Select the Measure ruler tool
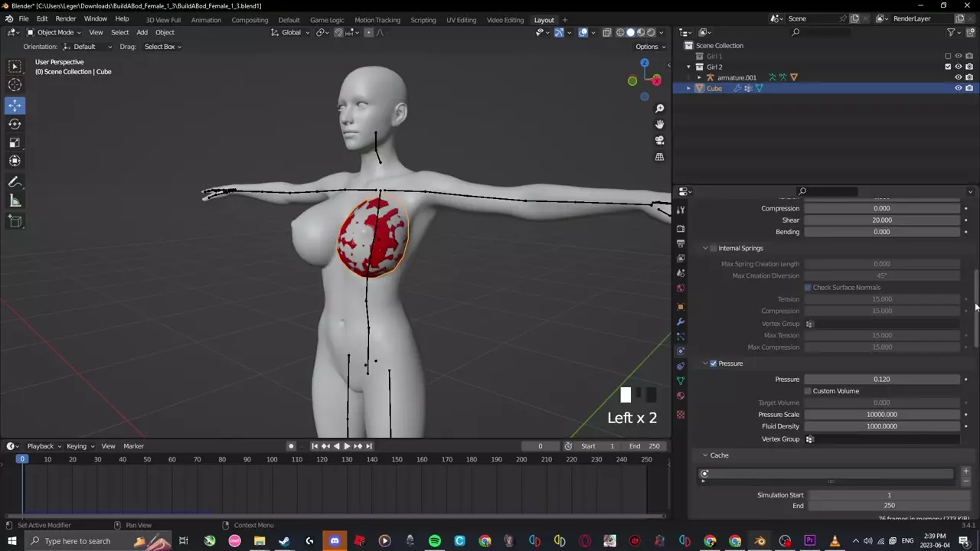This screenshot has height=551, width=980. pos(15,201)
